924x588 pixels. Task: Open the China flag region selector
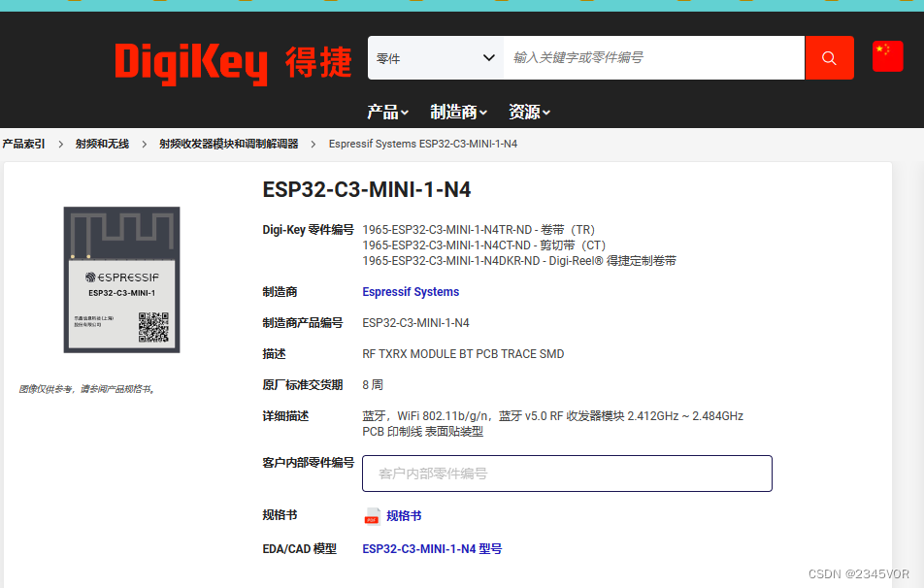pos(887,56)
